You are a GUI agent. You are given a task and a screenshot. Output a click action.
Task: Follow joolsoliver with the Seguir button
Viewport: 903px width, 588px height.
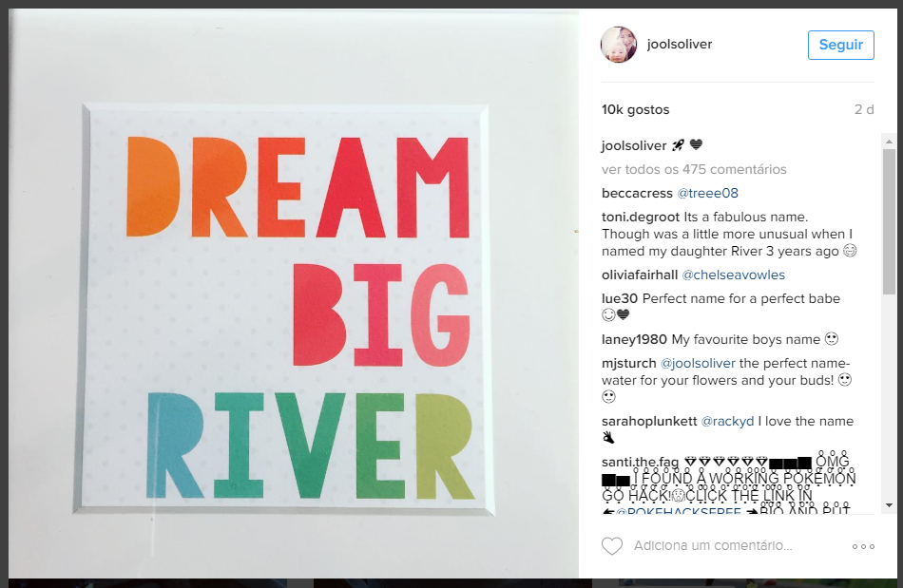coord(841,45)
